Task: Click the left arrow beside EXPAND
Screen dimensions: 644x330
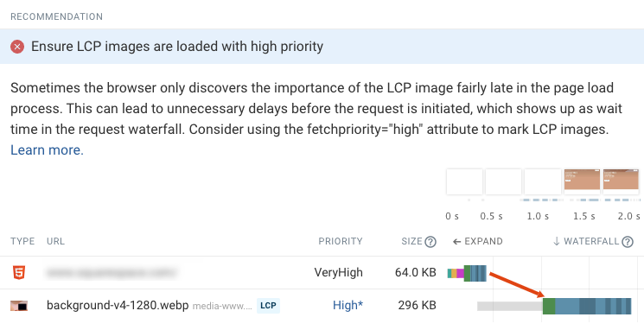Action: point(456,242)
